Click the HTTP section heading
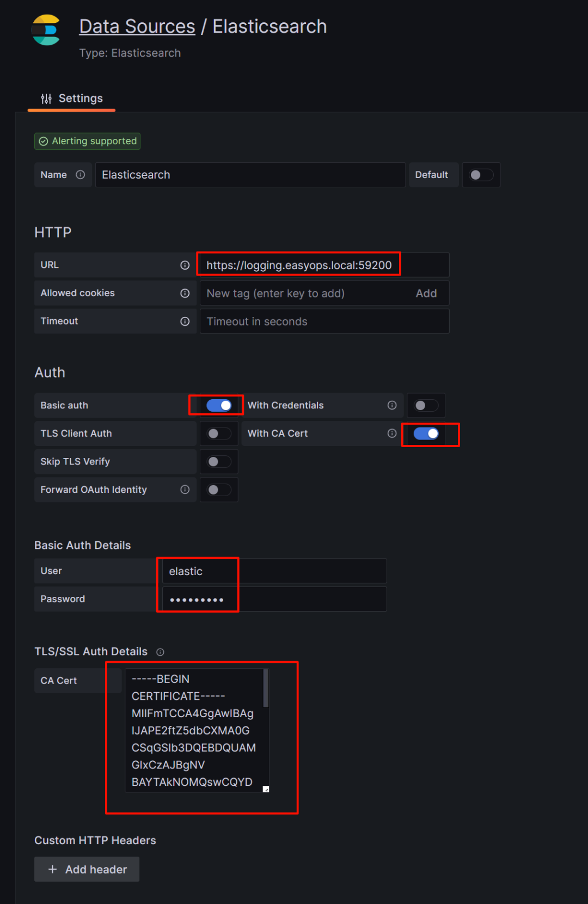This screenshot has width=588, height=904. (x=53, y=233)
